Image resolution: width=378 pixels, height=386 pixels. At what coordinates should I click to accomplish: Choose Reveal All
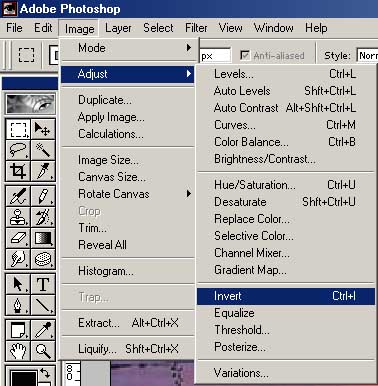tap(128, 245)
